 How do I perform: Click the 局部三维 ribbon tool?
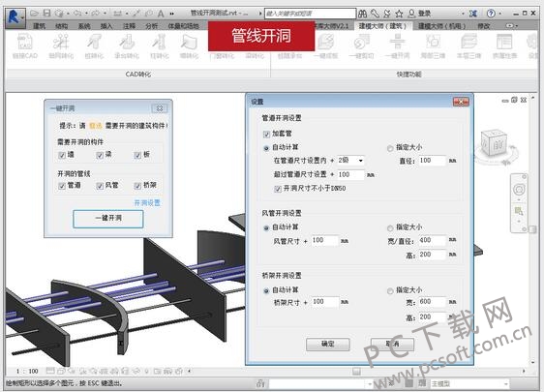coord(433,46)
